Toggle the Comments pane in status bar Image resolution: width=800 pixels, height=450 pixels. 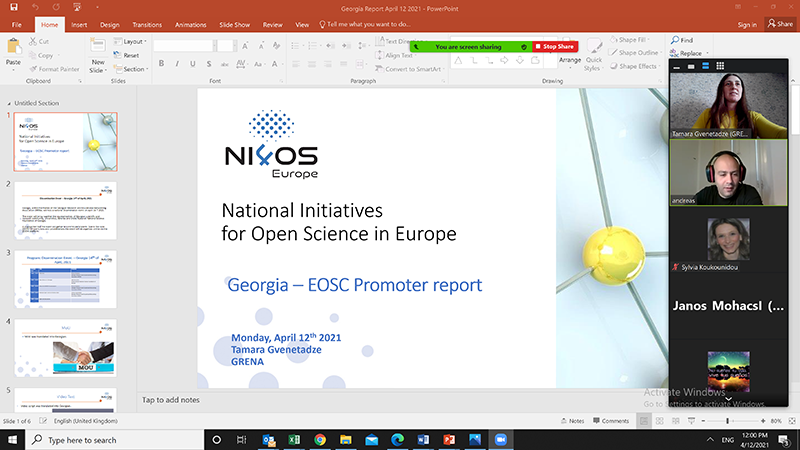611,421
